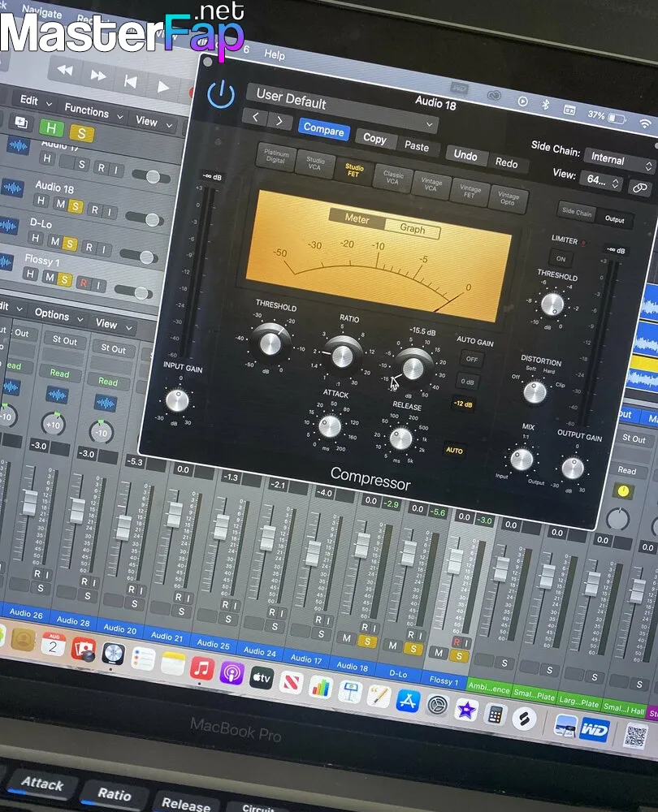Image resolution: width=658 pixels, height=812 pixels.
Task: Open the Podcasts app in the Dock
Action: [x=232, y=673]
